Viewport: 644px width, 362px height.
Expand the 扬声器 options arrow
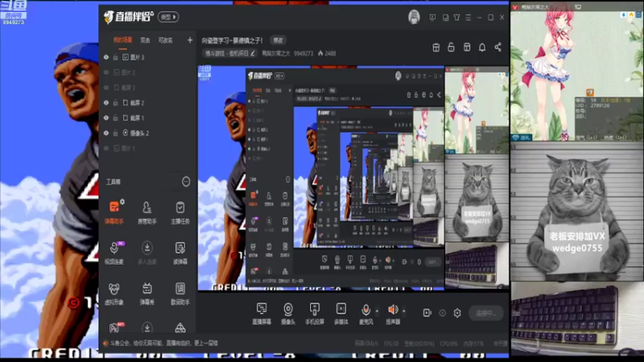pyautogui.click(x=404, y=311)
